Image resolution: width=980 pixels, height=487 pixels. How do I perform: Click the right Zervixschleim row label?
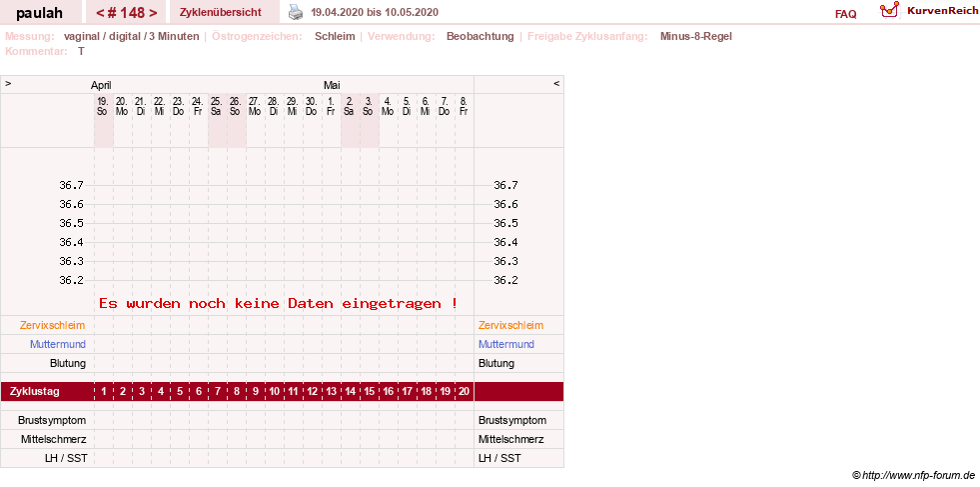(x=510, y=326)
